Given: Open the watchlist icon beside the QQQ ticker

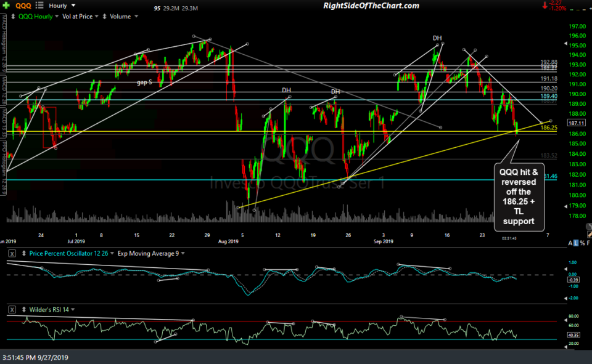Looking at the screenshot, I should point(38,5).
